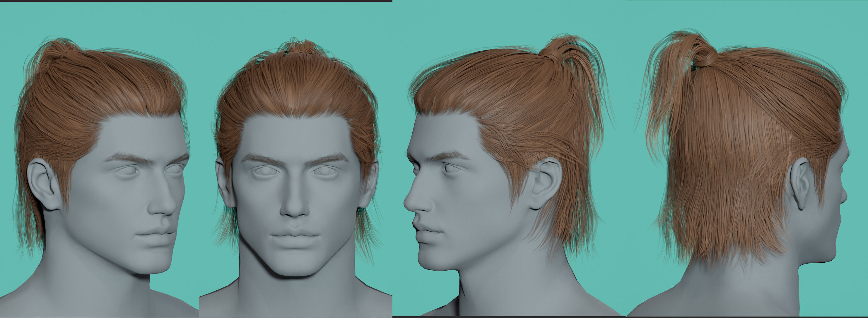Viewport: 868px width, 318px height.
Task: Select the three-quarter view hair render
Action: pos(99,160)
